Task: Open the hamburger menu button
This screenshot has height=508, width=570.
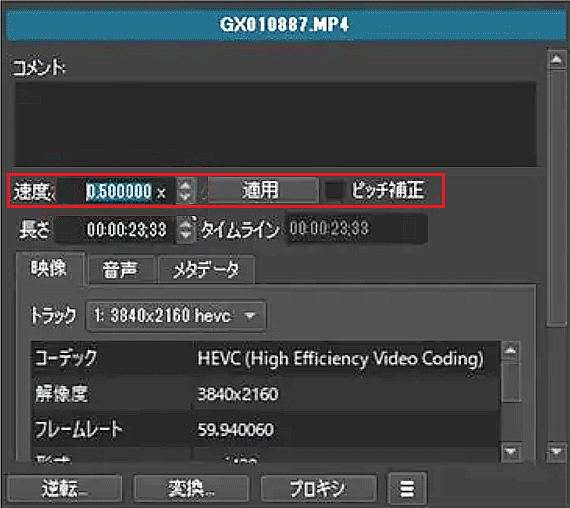Action: click(x=407, y=488)
